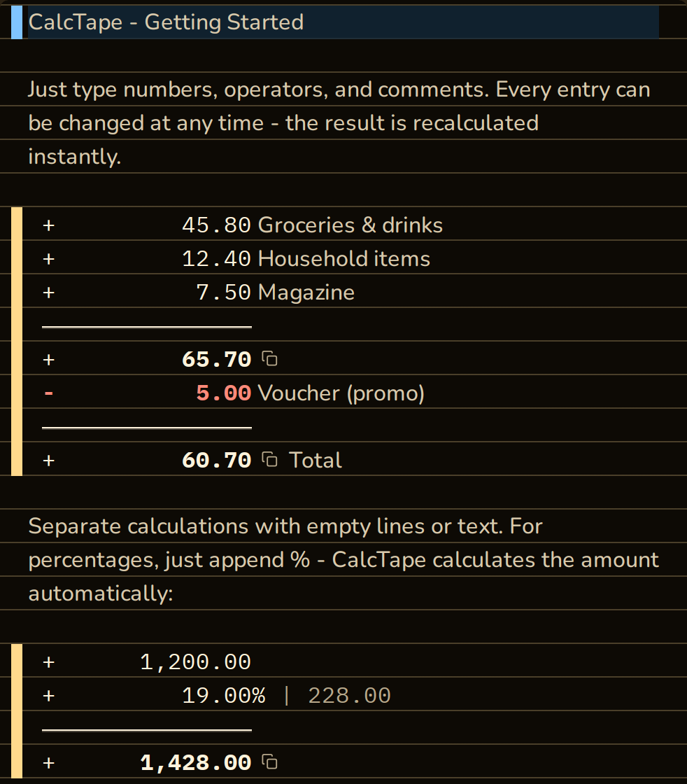The height and width of the screenshot is (784, 687).
Task: Click the red 5.00 voucher amount
Action: coord(223,393)
